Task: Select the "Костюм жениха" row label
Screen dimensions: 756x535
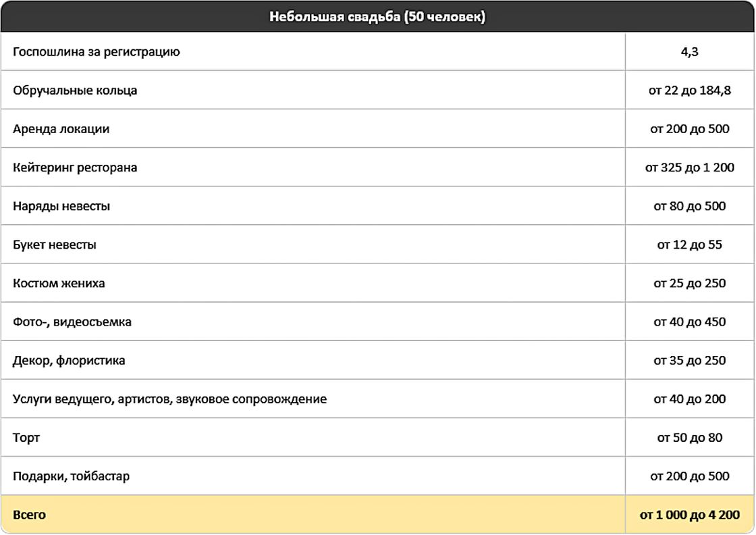Action: pos(59,283)
